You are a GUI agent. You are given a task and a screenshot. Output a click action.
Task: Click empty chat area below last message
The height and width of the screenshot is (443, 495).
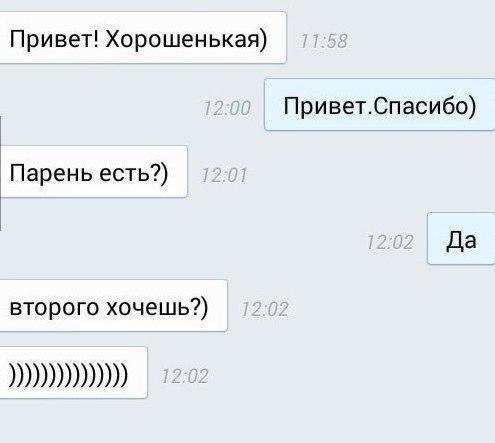point(247,422)
